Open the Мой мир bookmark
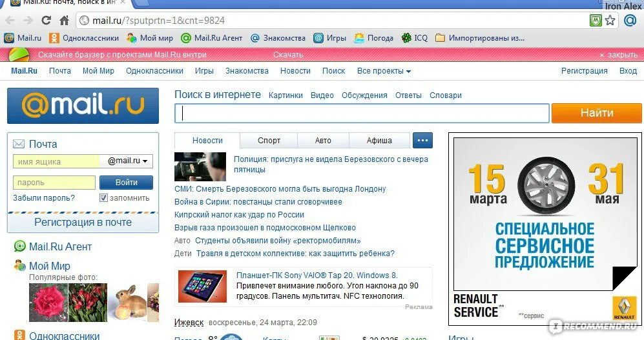This screenshot has width=644, height=340. coord(149,38)
